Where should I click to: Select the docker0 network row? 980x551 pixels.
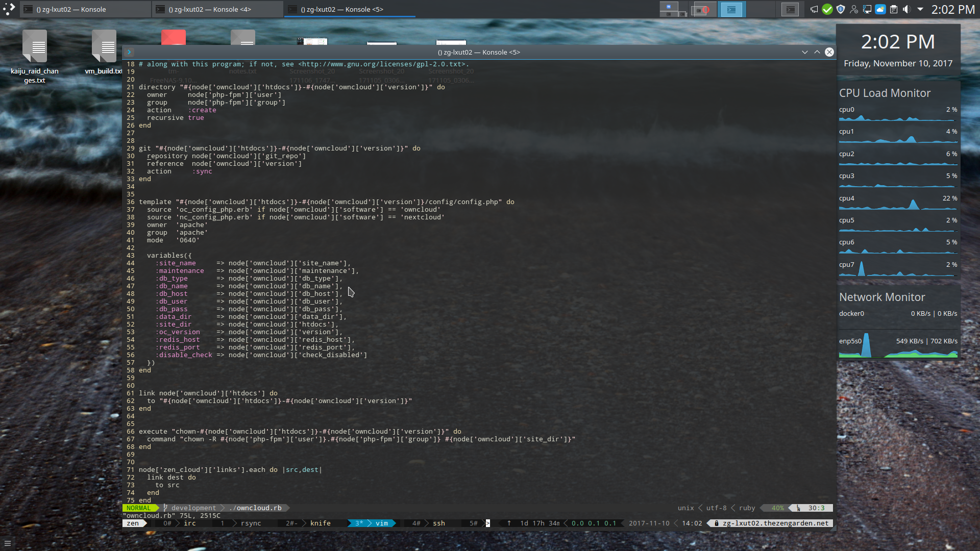point(898,314)
